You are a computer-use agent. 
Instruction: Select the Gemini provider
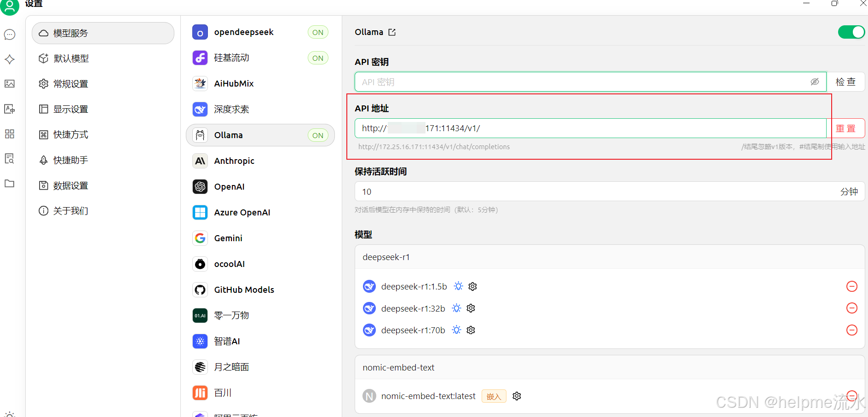pos(260,238)
